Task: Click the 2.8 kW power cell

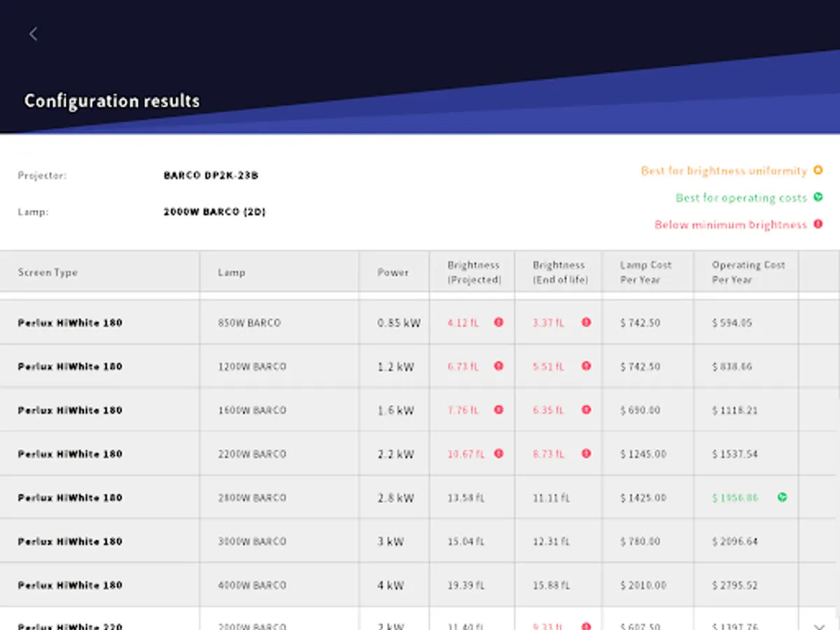Action: [x=395, y=498]
